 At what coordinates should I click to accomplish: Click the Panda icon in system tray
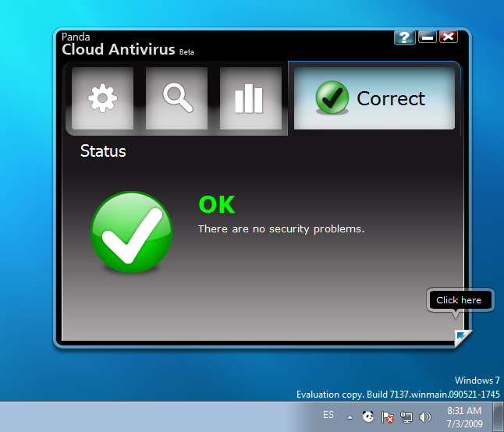368,417
